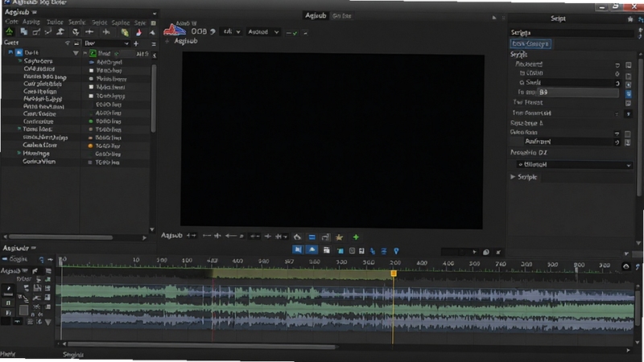This screenshot has width=644, height=362.
Task: Click the '10' mark on the timeline ruler
Action: (136, 260)
